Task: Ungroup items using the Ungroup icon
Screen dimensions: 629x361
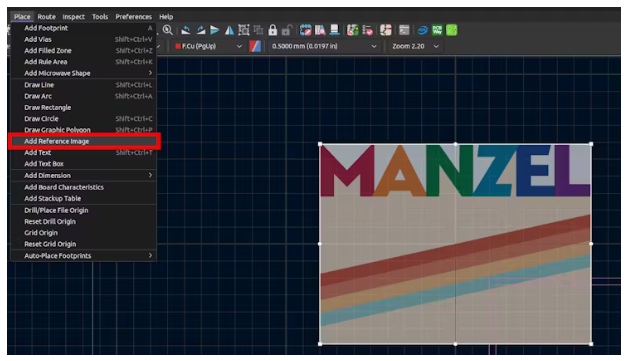Action: click(x=258, y=30)
